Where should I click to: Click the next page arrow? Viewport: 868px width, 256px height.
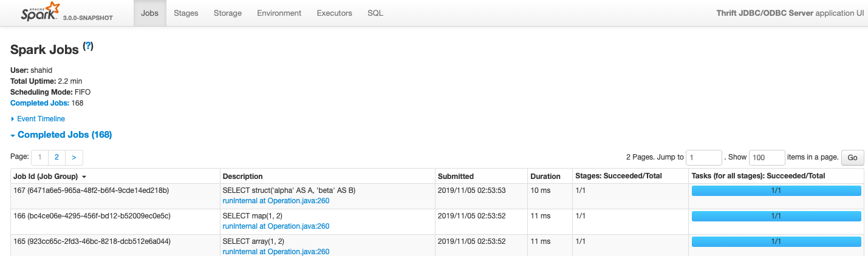(73, 157)
